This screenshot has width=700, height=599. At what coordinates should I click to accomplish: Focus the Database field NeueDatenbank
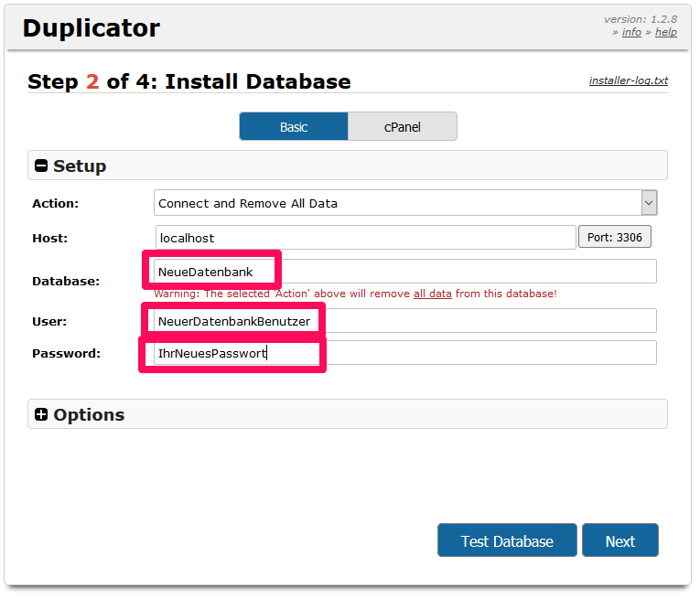coord(405,272)
